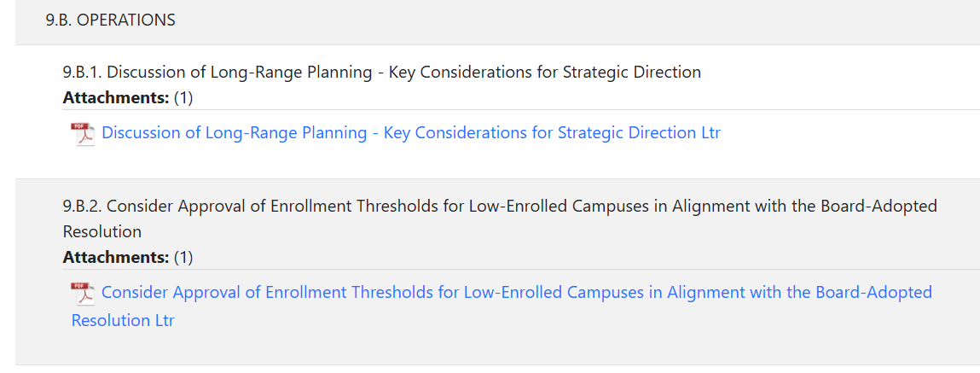The height and width of the screenshot is (373, 980).
Task: Click the PDF icon beside Enrollment Thresholds attachment
Action: tap(83, 294)
